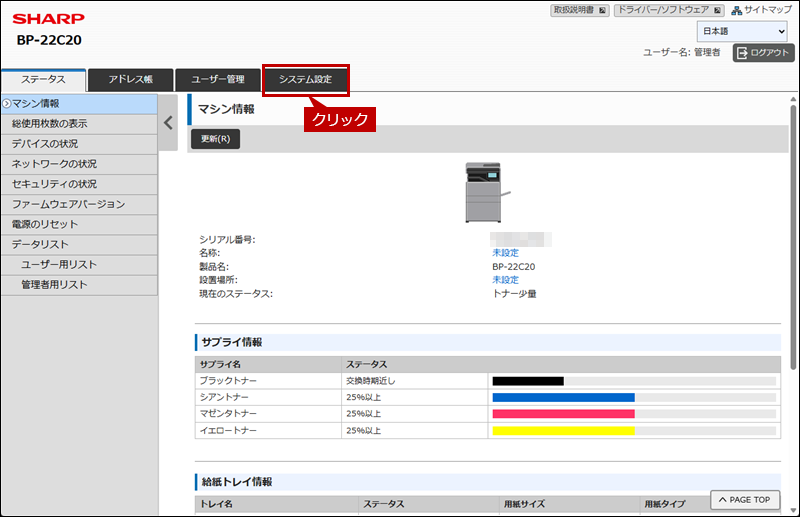Click the cyan toner level bar
800x517 pixels.
point(634,398)
